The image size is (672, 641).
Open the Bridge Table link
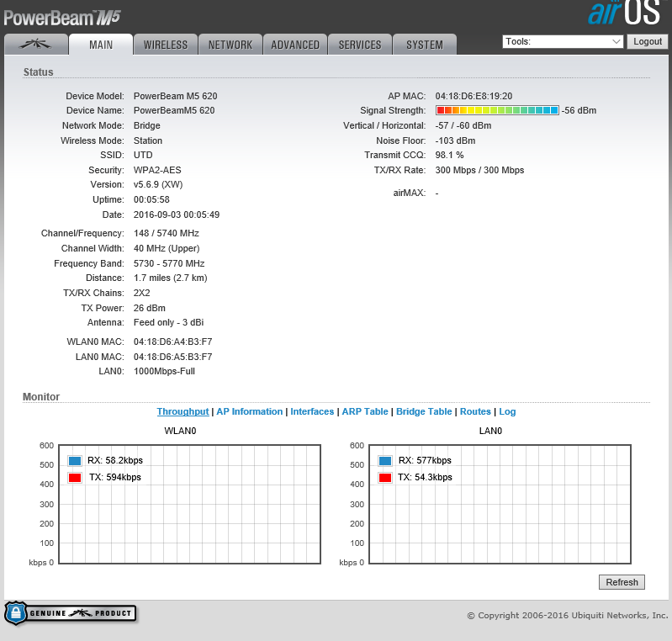coord(424,411)
